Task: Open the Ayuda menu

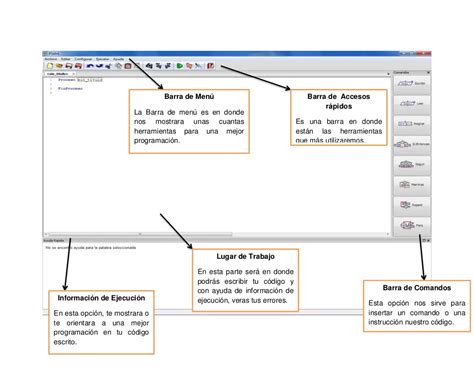Action: (x=119, y=59)
